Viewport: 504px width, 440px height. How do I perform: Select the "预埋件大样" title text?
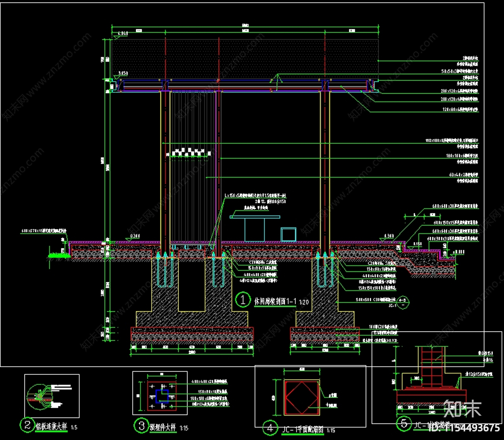coord(163,427)
